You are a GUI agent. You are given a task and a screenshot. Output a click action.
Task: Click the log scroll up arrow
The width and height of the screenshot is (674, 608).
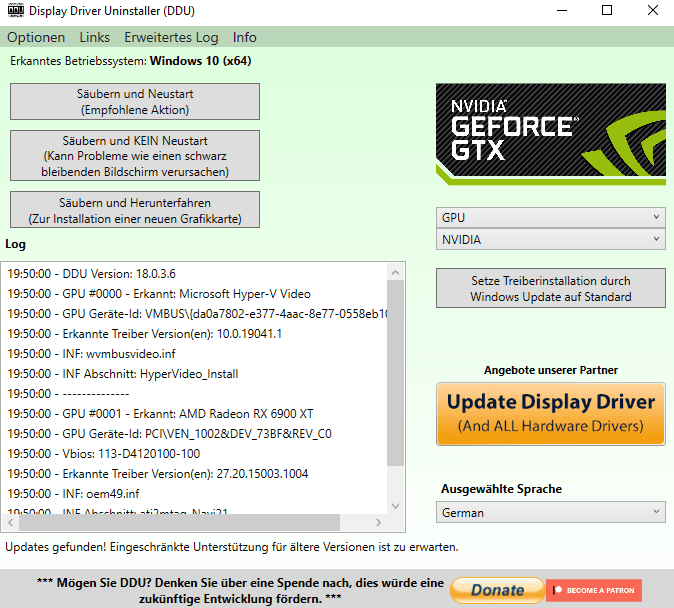tap(395, 273)
